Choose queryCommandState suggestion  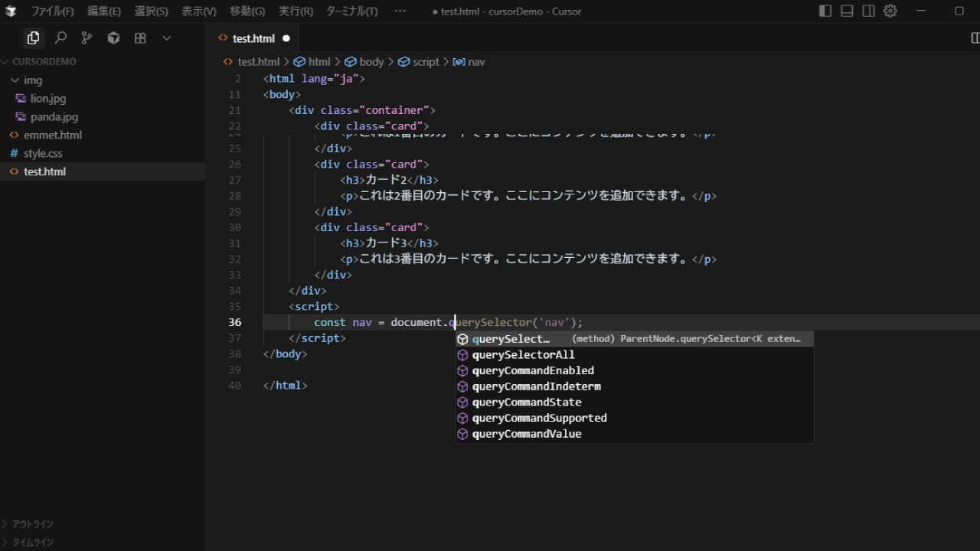point(634,402)
